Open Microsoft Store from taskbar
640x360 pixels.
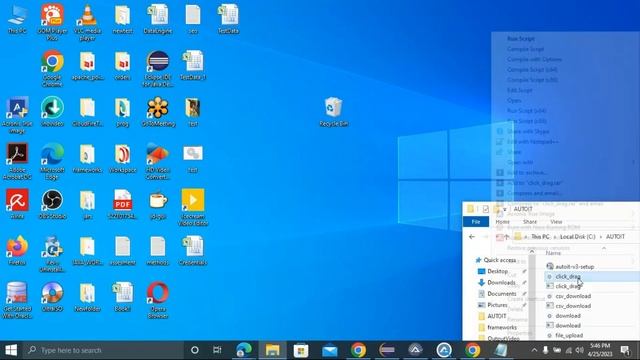(x=301, y=350)
